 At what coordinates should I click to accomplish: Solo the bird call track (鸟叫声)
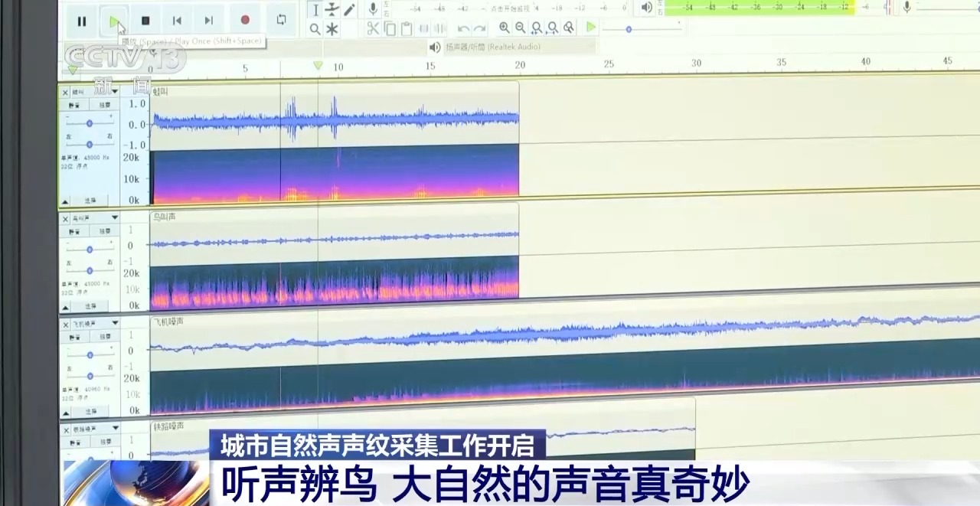point(104,231)
